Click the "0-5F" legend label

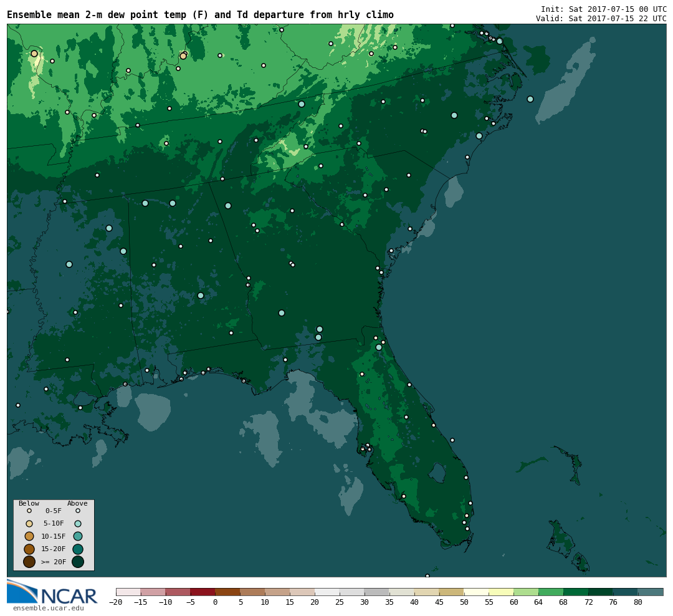(54, 511)
